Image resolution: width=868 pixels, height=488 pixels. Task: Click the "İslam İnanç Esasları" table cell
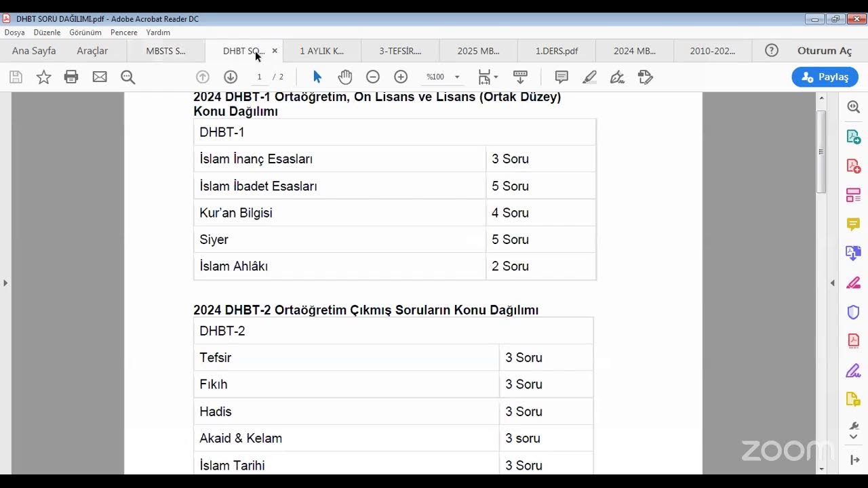[x=340, y=159]
